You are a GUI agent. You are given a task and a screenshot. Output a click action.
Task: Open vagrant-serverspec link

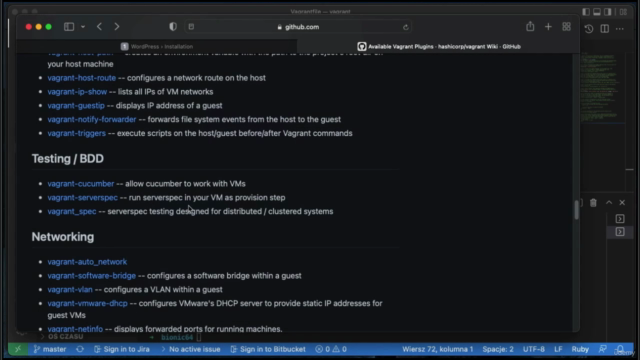[82, 198]
